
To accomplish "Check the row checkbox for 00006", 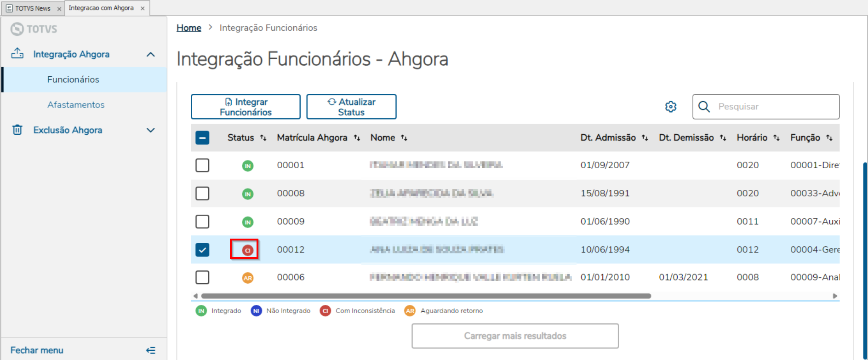I will tap(202, 277).
